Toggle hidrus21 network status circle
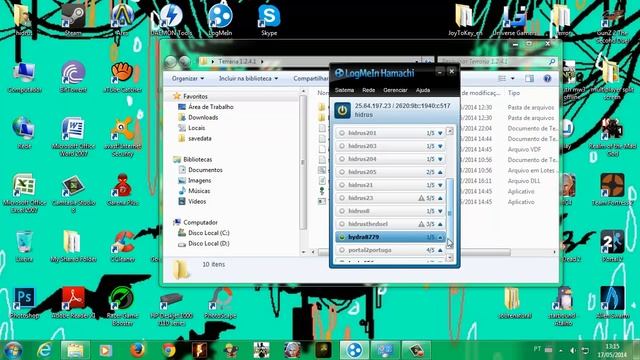This screenshot has height=360, width=640. point(342,185)
